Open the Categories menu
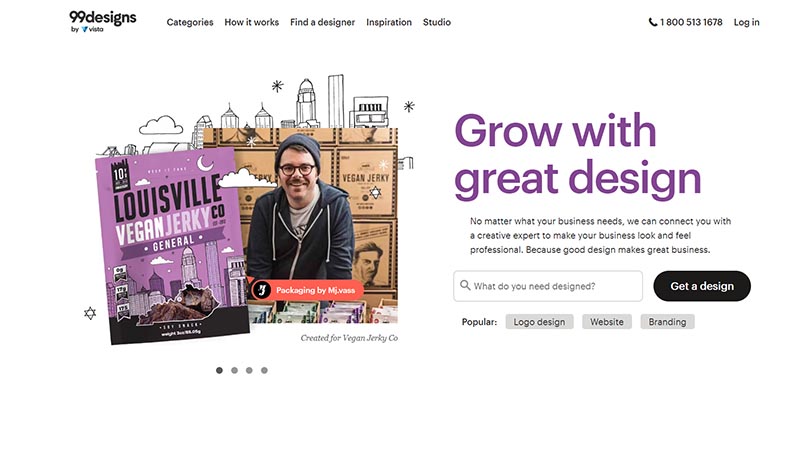Screen dimensions: 800x450 pyautogui.click(x=190, y=22)
